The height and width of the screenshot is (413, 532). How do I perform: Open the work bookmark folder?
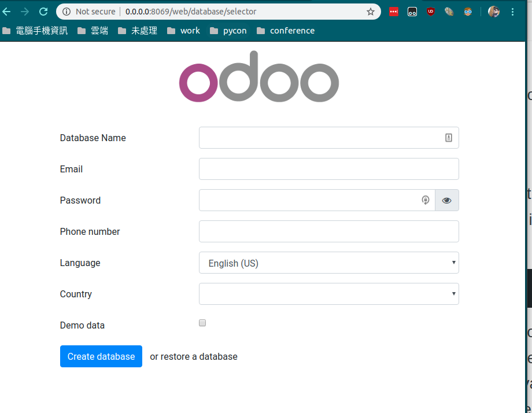tap(183, 31)
